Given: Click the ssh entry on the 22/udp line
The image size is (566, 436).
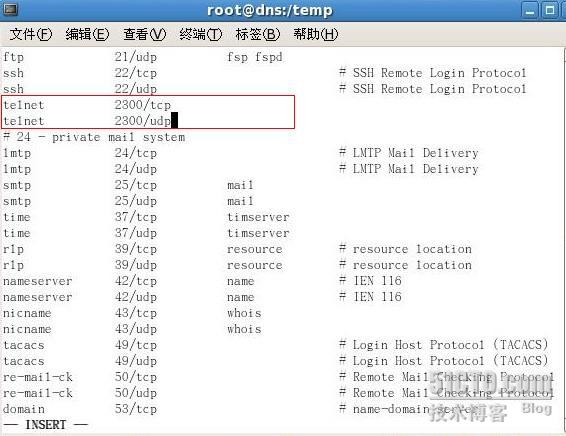Looking at the screenshot, I should [x=13, y=89].
